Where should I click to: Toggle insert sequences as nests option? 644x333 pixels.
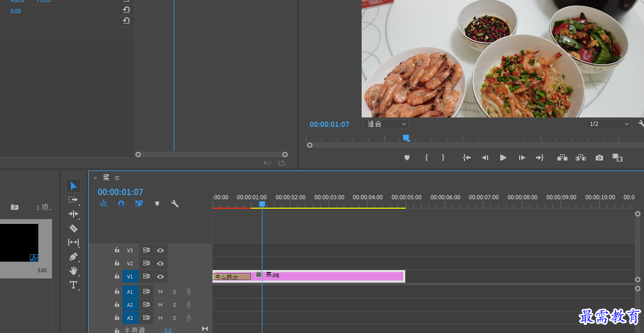[103, 203]
